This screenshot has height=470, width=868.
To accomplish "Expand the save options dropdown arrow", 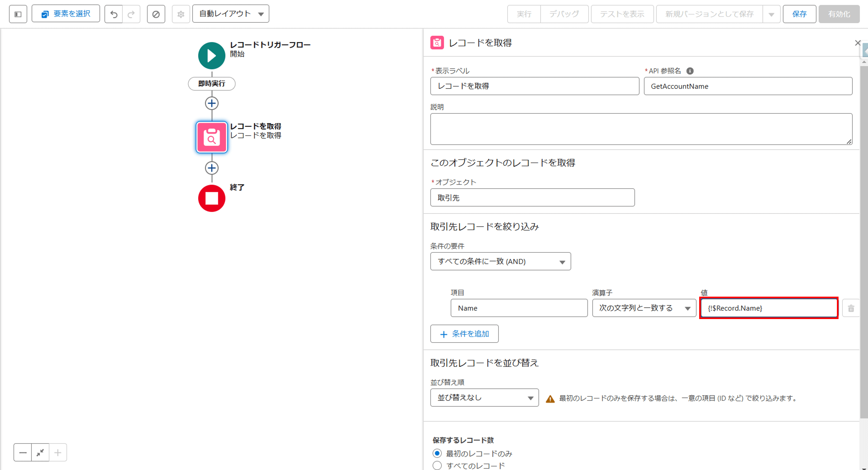I will point(772,14).
